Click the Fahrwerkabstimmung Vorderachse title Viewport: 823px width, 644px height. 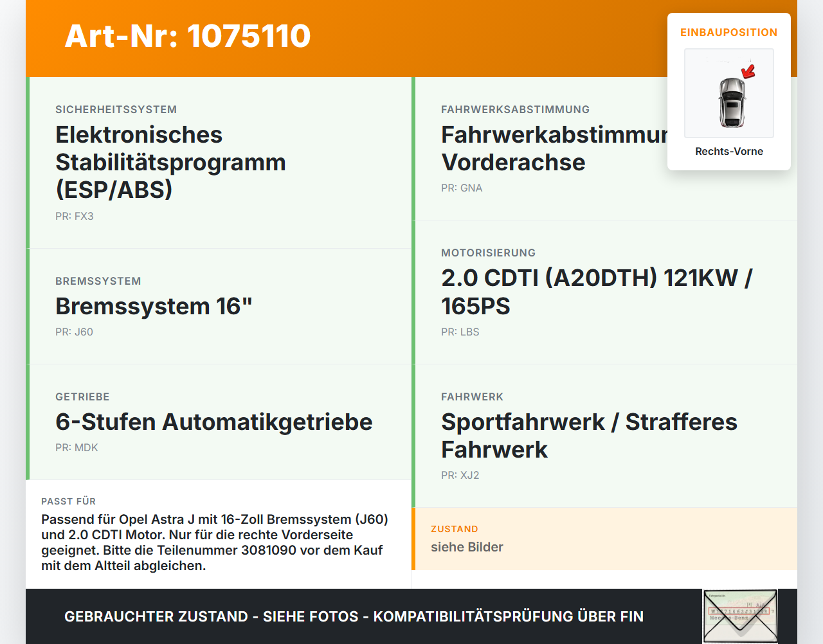pyautogui.click(x=554, y=148)
